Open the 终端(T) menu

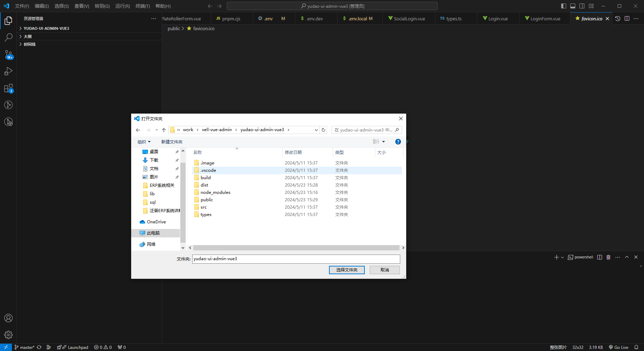tap(143, 6)
